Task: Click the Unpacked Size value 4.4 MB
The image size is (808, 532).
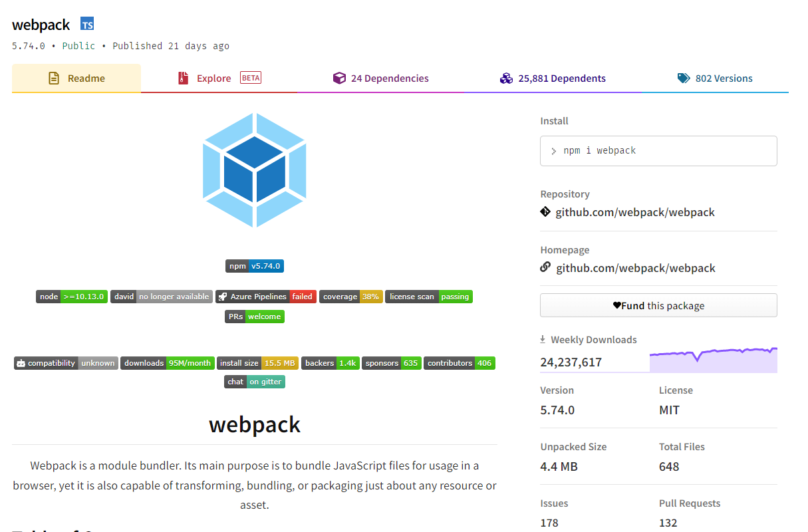Action: 559,466
